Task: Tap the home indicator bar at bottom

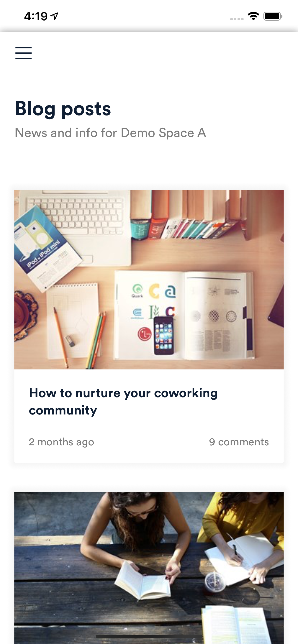Action: 149,636
